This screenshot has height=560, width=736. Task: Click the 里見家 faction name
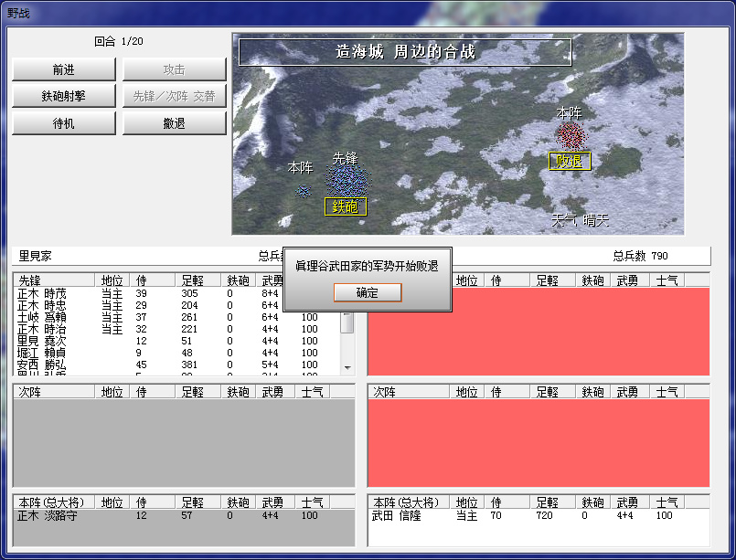pos(36,256)
